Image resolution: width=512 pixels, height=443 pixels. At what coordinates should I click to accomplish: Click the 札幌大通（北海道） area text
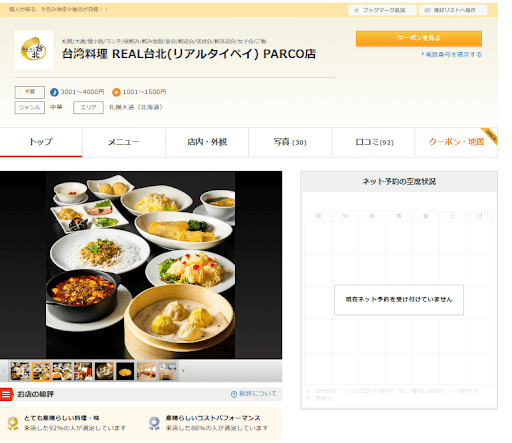(136, 107)
